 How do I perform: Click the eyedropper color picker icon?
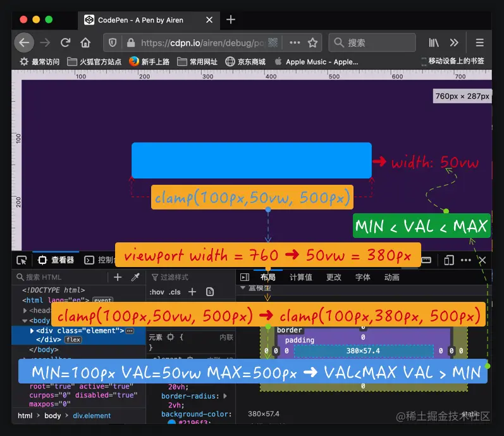pos(135,277)
